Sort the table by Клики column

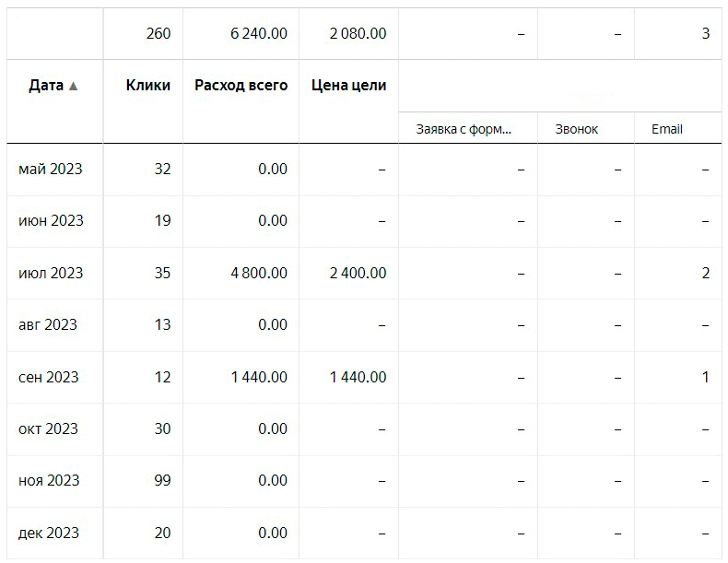click(148, 86)
